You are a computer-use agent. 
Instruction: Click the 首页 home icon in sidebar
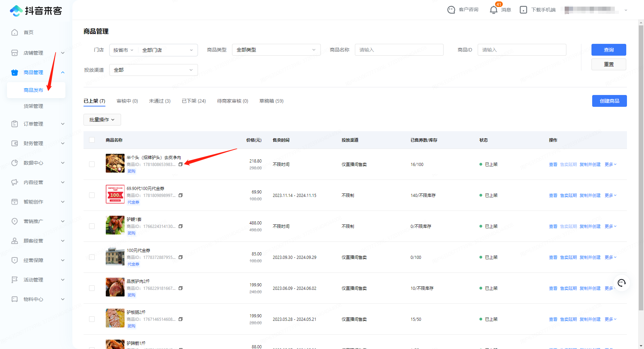pyautogui.click(x=15, y=32)
